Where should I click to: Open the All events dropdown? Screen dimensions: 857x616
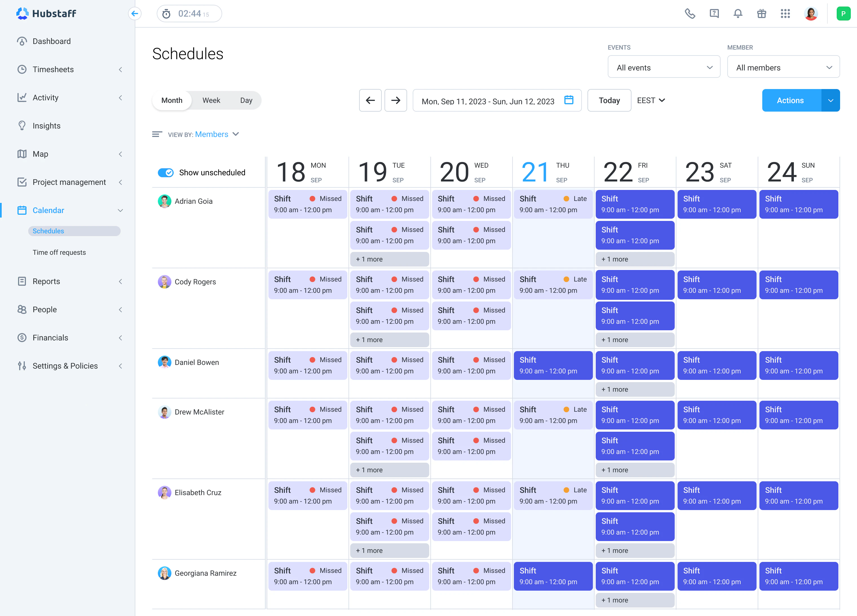click(x=664, y=67)
